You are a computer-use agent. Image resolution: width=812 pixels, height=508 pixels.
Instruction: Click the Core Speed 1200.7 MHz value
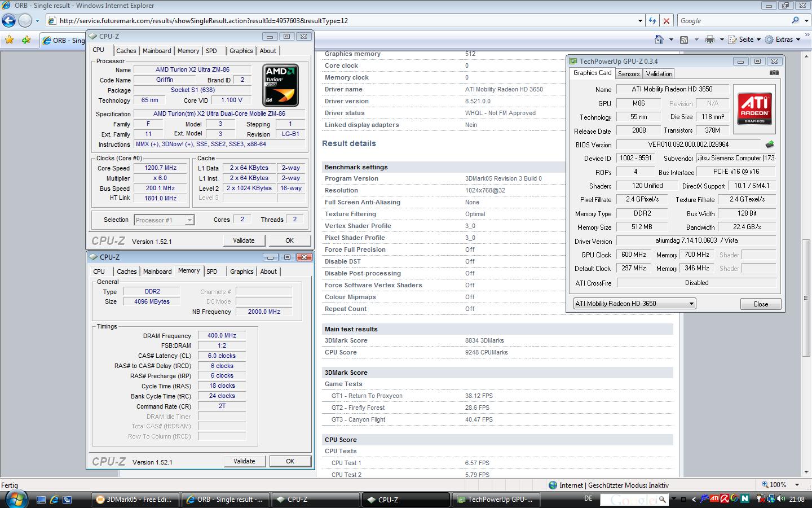click(161, 168)
